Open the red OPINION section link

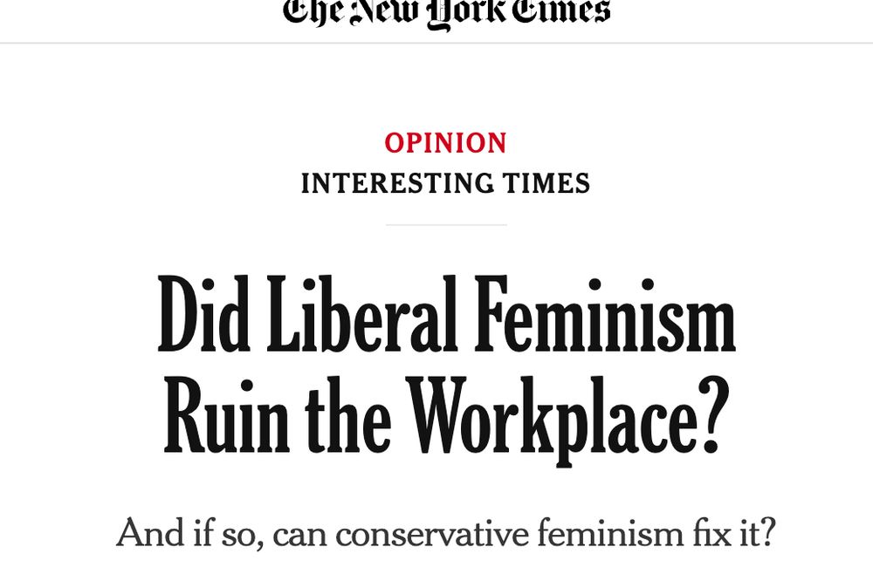[x=445, y=142]
